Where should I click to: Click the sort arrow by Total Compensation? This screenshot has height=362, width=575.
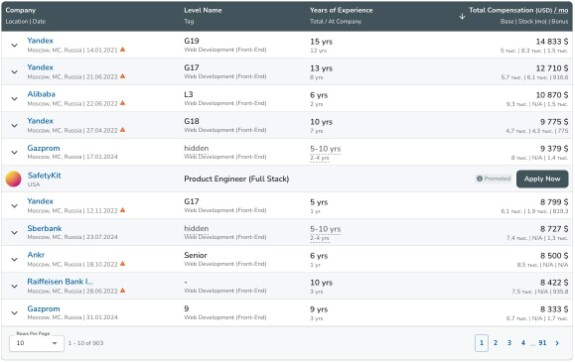[x=462, y=16]
